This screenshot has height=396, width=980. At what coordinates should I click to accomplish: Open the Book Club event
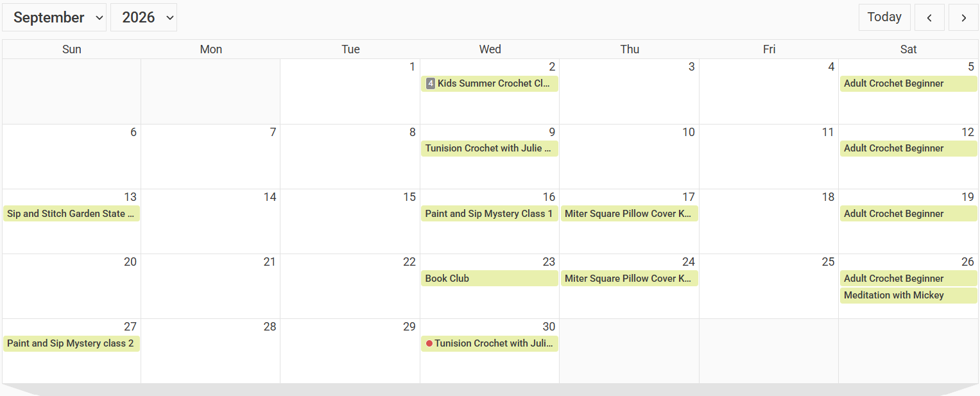pos(490,279)
